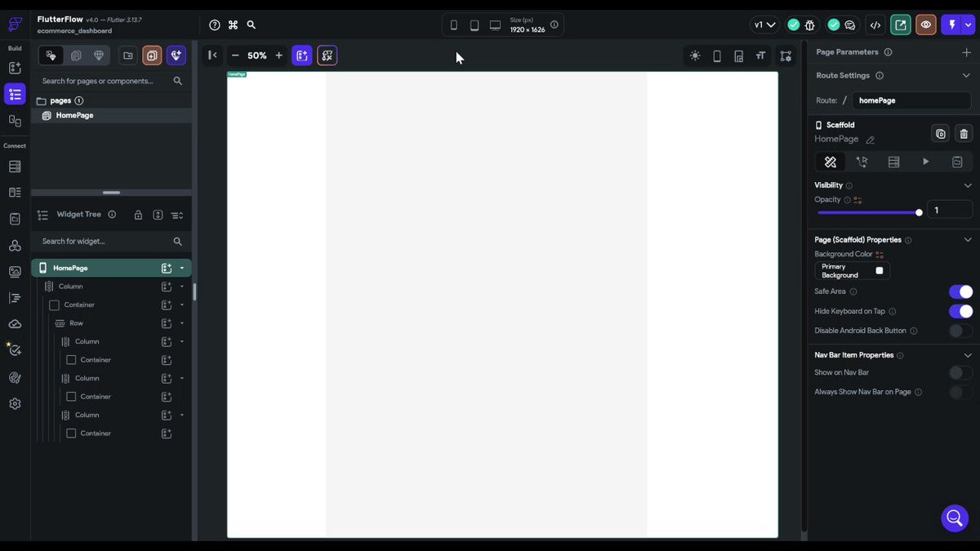Open the Animations play tab
Screen dimensions: 980x551
pos(925,162)
